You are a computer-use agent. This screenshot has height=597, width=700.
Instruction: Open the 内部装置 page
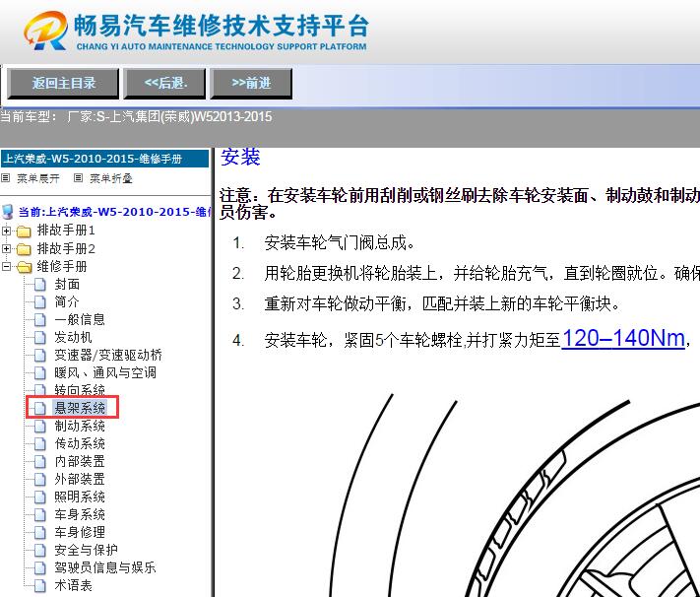pos(80,461)
